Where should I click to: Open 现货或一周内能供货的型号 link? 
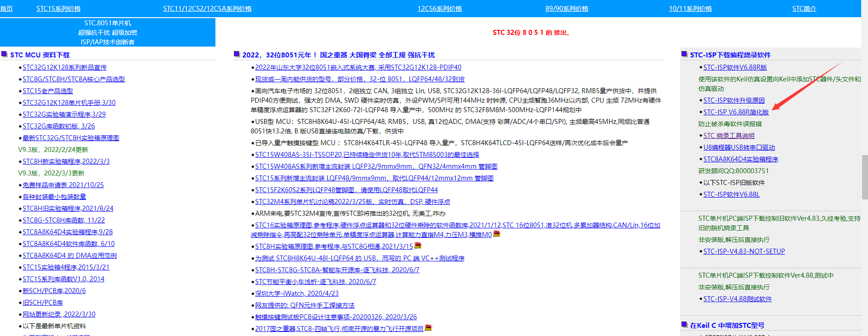pyautogui.click(x=360, y=79)
